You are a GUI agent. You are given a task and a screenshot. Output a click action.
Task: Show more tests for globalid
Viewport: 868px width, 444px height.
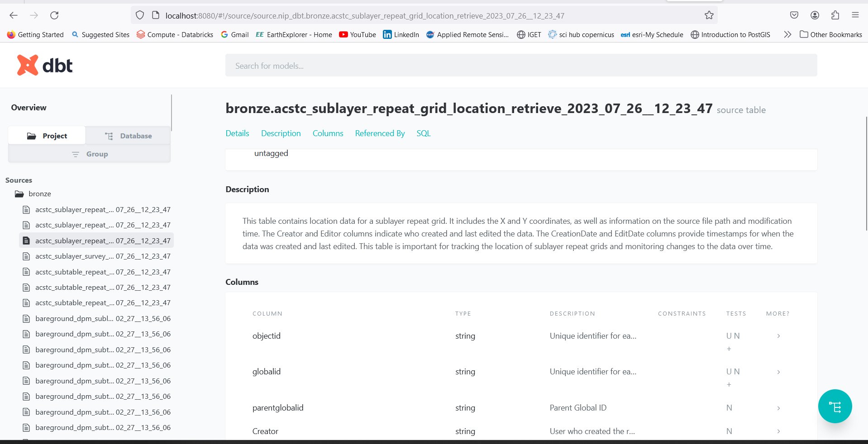tap(729, 384)
